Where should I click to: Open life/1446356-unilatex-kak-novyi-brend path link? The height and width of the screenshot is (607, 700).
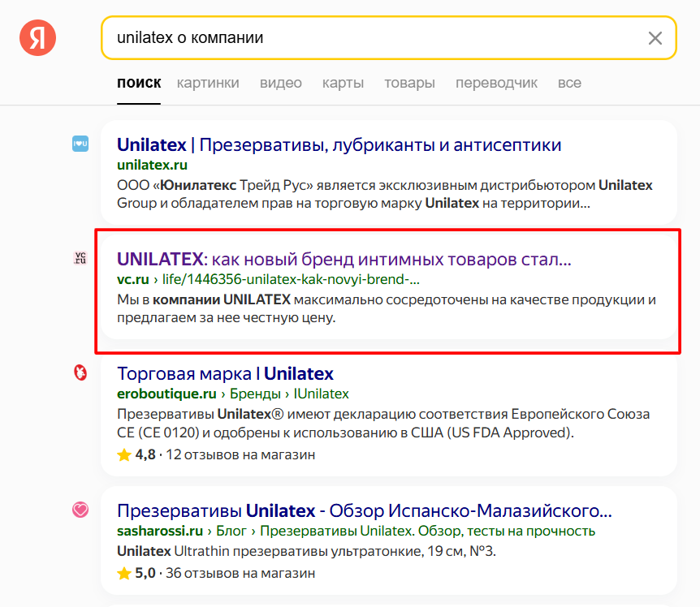291,279
